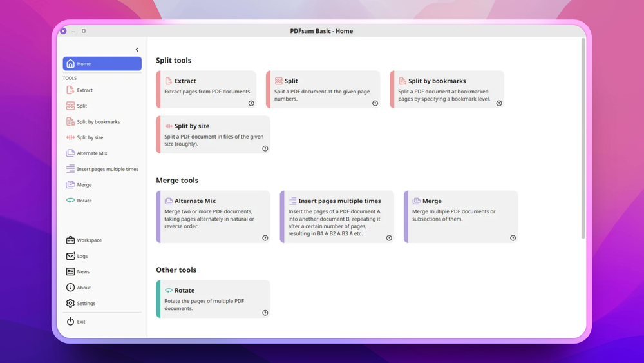Click help icon on Alternate Mix card
This screenshot has height=363, width=644.
(265, 238)
